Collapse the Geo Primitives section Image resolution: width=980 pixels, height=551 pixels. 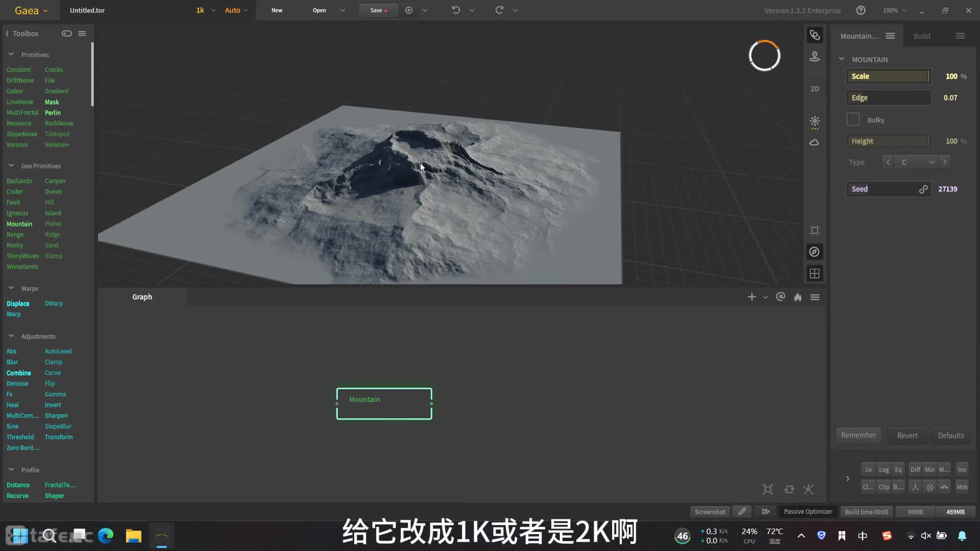[x=11, y=165]
